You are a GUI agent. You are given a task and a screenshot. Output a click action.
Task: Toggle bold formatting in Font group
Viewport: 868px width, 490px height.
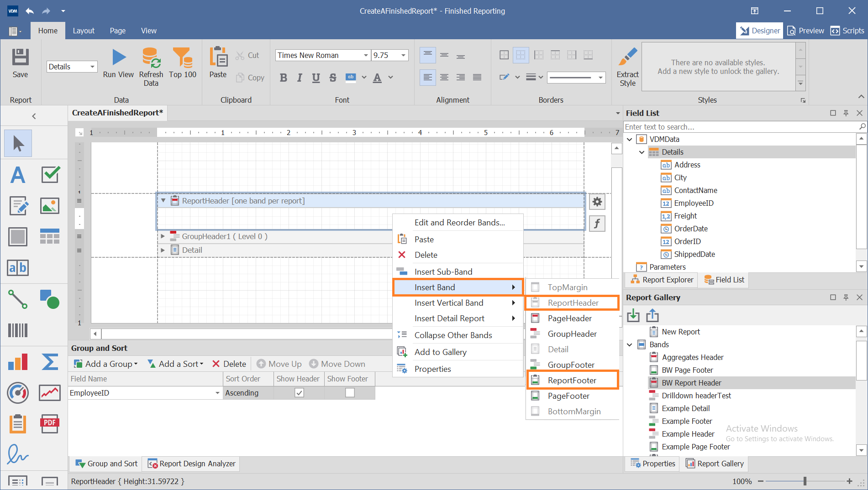(x=283, y=78)
